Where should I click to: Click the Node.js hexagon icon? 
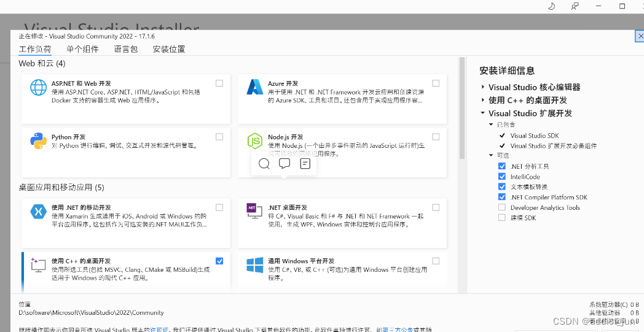[x=254, y=141]
